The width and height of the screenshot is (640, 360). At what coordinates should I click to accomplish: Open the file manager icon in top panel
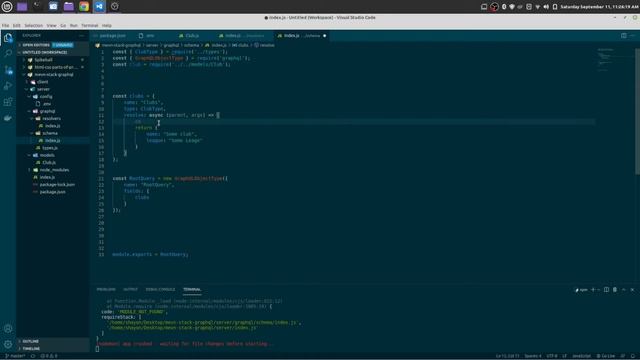[69, 7]
